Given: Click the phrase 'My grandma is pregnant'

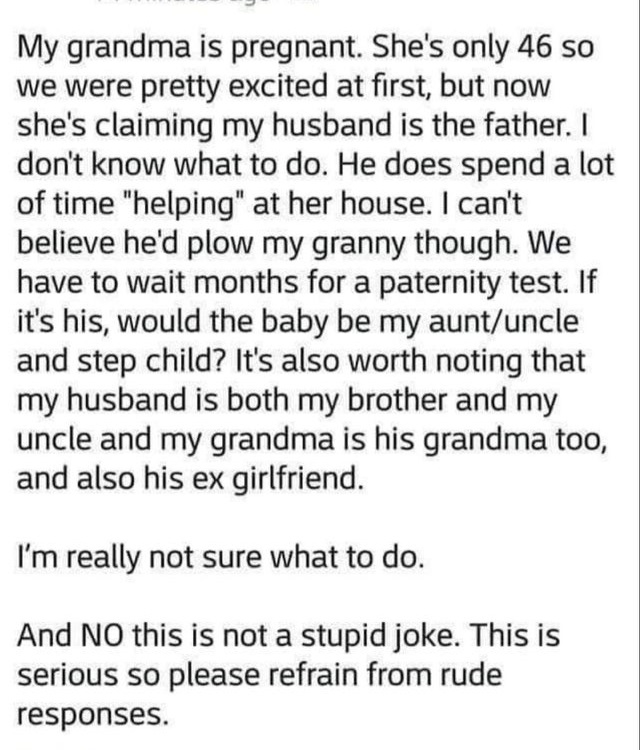Looking at the screenshot, I should coord(189,50).
